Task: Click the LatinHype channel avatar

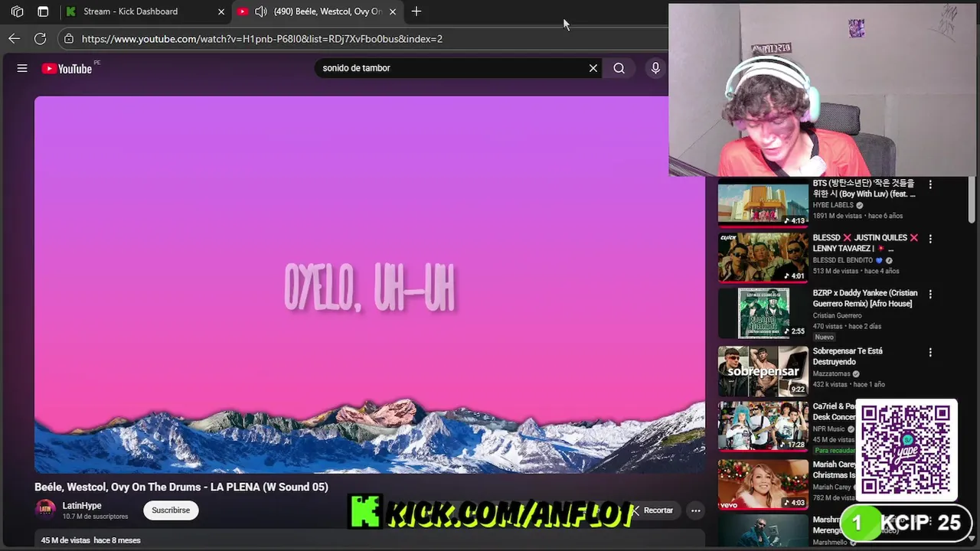Action: click(x=46, y=510)
